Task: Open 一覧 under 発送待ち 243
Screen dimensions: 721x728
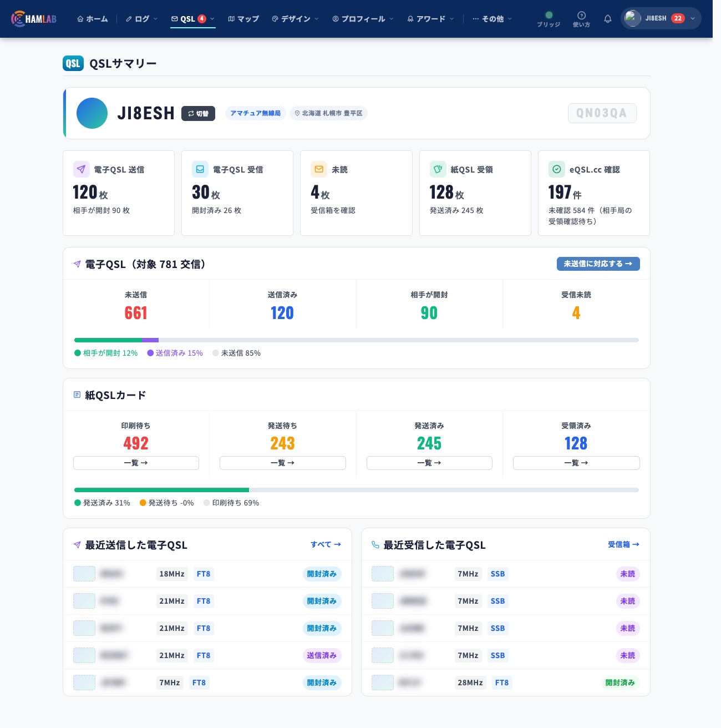Action: point(282,463)
